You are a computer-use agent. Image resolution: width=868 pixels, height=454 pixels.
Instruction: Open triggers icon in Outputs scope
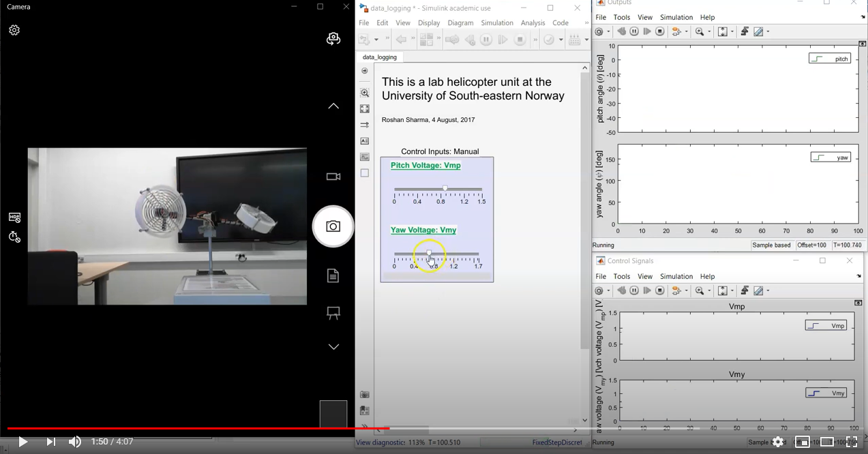(745, 31)
